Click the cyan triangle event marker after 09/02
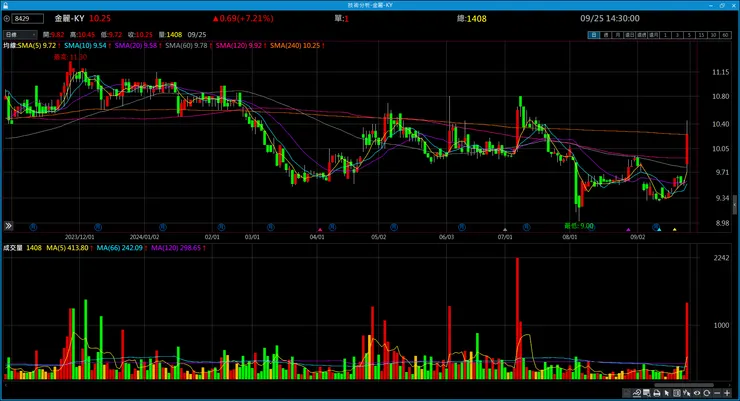This screenshot has width=740, height=401. coord(659,230)
